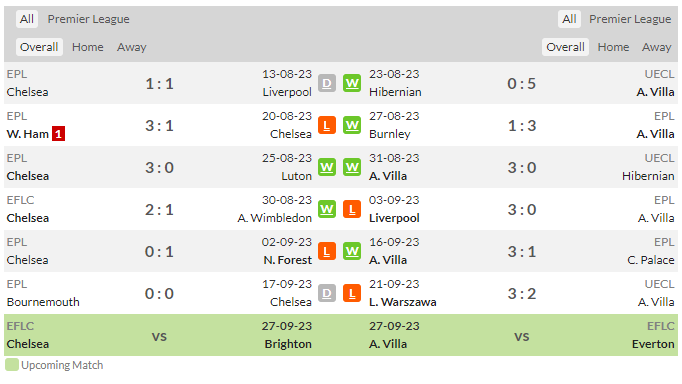Switch the left panel to Away matches
682x384 pixels.
(x=131, y=47)
